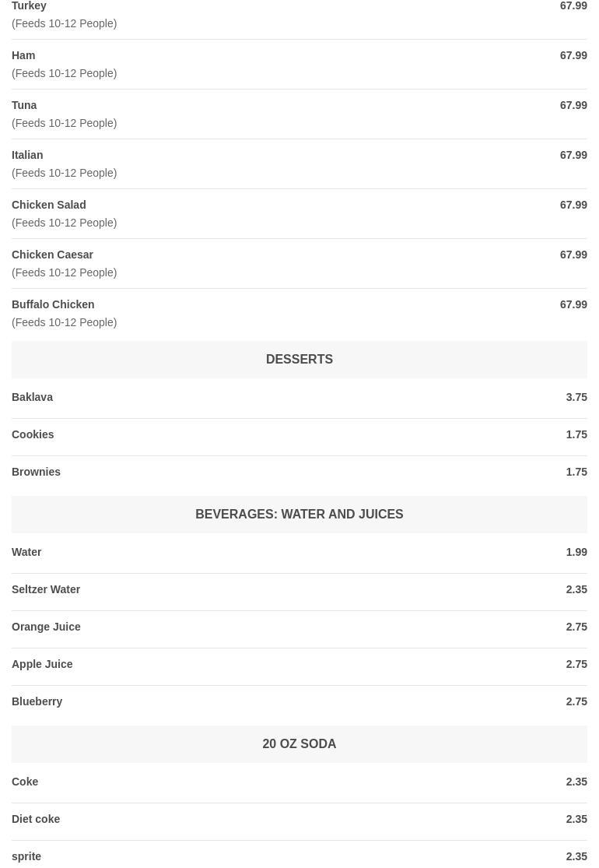Pick the Chicken Caesar item
Viewport: 599px width, 868px height.
52,255
